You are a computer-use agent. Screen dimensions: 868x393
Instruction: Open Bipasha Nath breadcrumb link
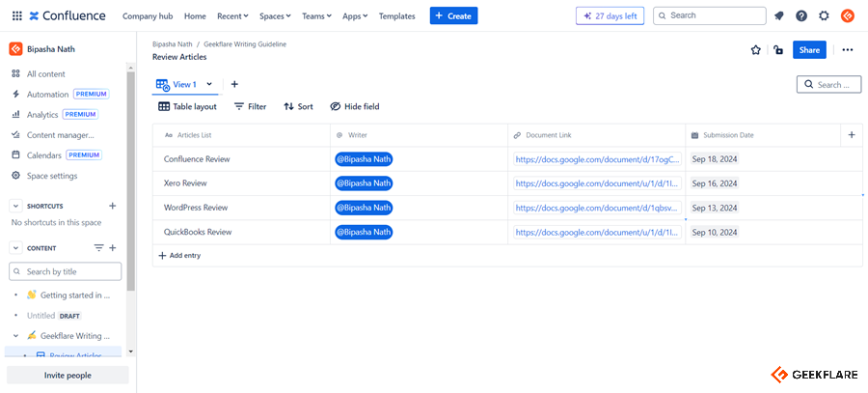coord(173,44)
